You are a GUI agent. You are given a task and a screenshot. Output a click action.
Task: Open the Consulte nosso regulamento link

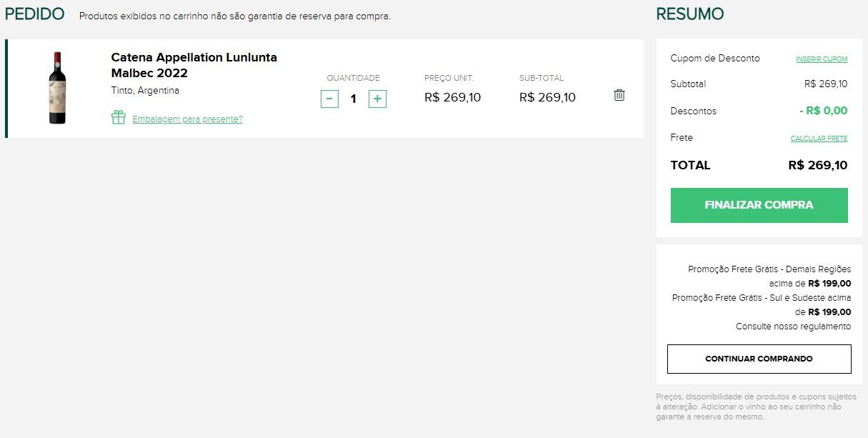(793, 327)
